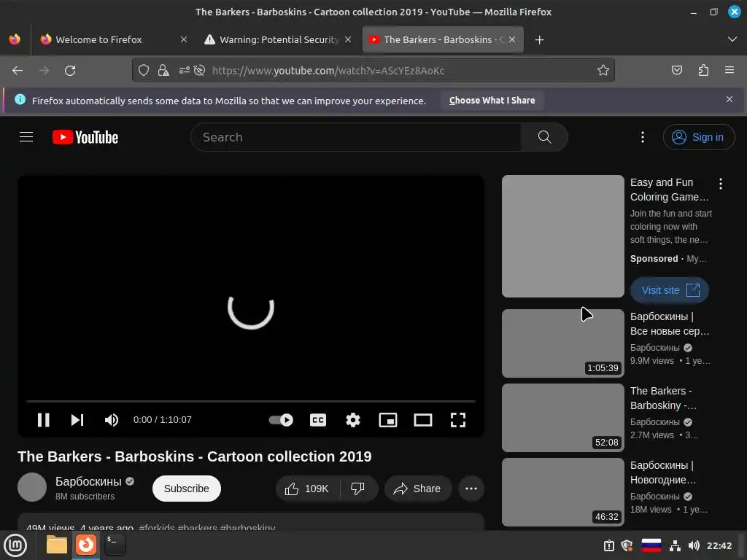This screenshot has height=560, width=747.
Task: Open network connections tray icon
Action: tap(675, 545)
